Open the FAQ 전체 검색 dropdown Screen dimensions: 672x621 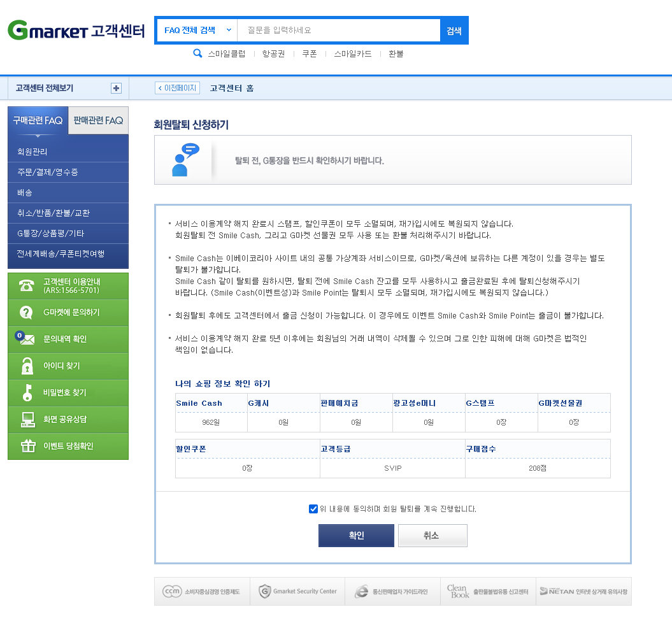pyautogui.click(x=197, y=31)
